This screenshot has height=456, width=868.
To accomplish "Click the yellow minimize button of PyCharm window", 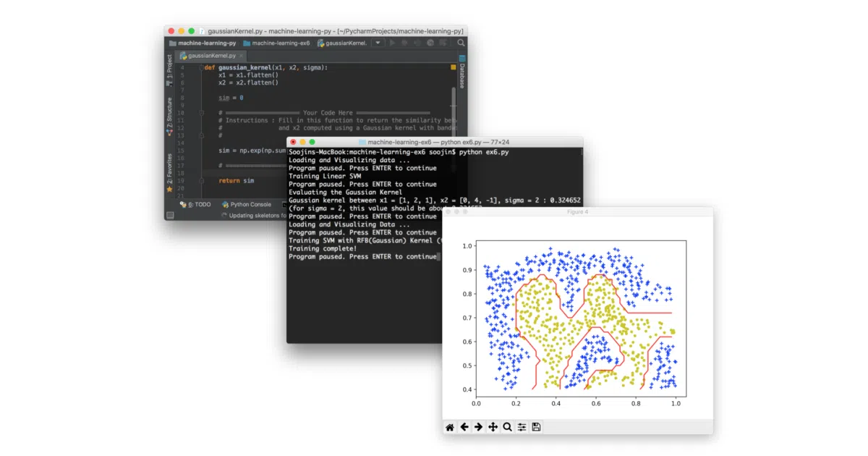I will click(181, 31).
